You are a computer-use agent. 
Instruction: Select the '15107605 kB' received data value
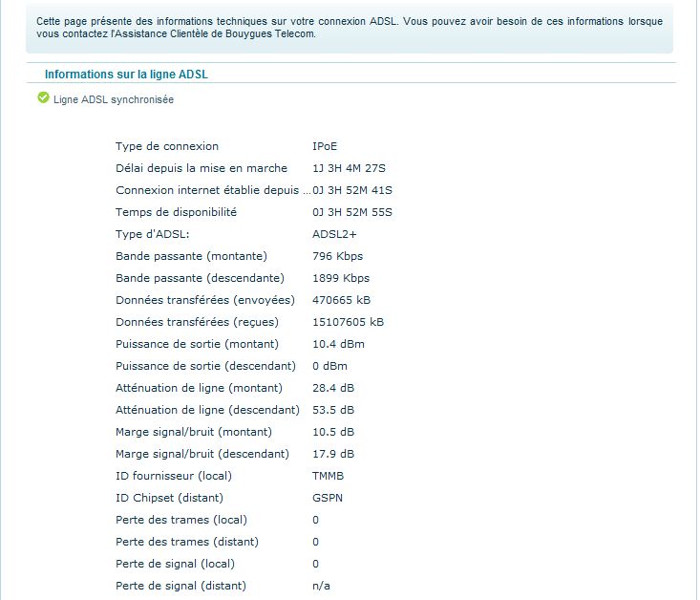point(349,322)
